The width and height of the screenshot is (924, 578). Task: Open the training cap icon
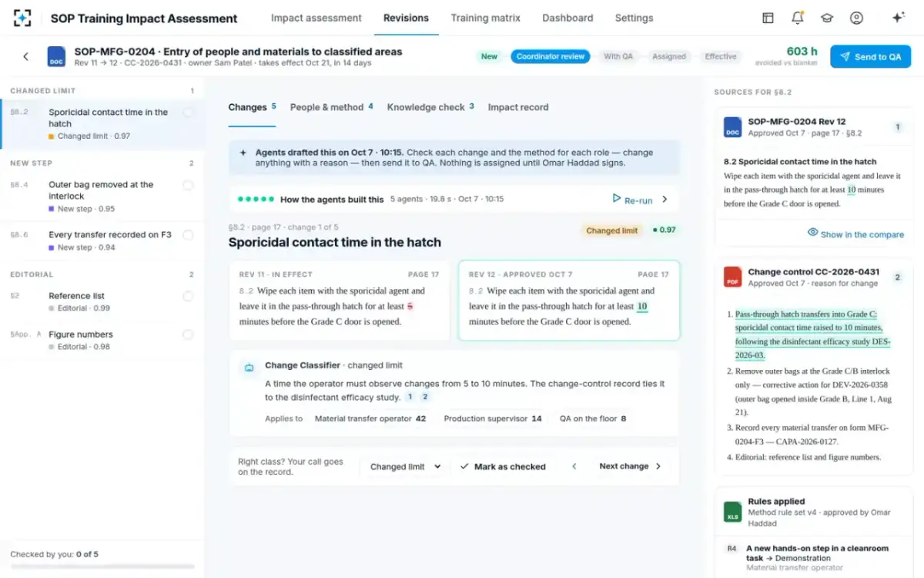[827, 18]
